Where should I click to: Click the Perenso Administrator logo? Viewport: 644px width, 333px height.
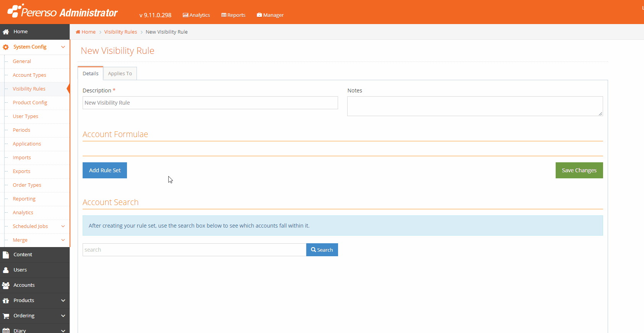coord(63,11)
